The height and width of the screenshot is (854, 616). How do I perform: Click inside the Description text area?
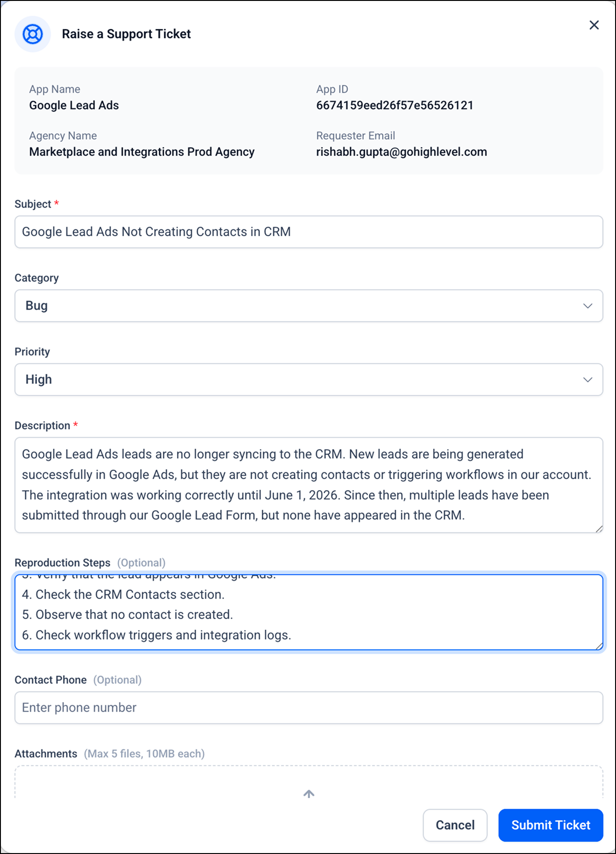tap(308, 485)
